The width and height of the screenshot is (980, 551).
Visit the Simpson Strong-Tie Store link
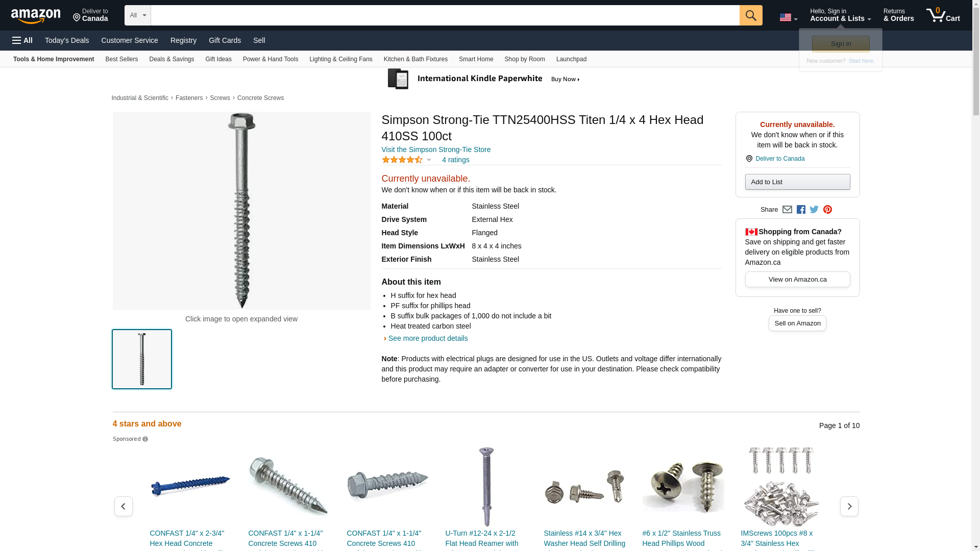coord(436,149)
